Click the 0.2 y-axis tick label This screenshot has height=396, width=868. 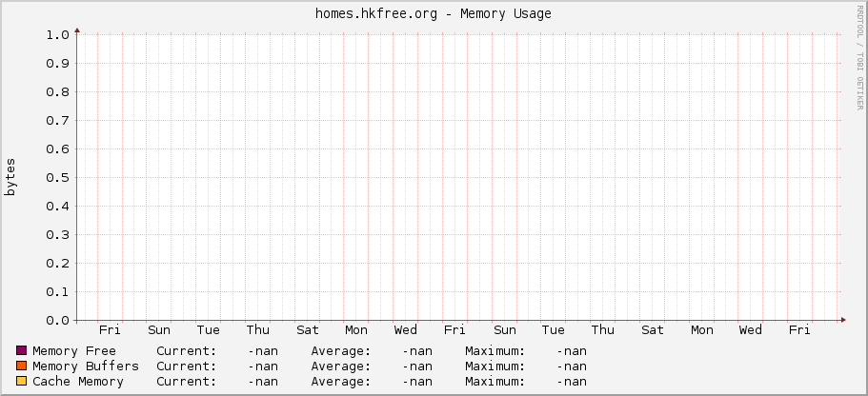pyautogui.click(x=57, y=264)
